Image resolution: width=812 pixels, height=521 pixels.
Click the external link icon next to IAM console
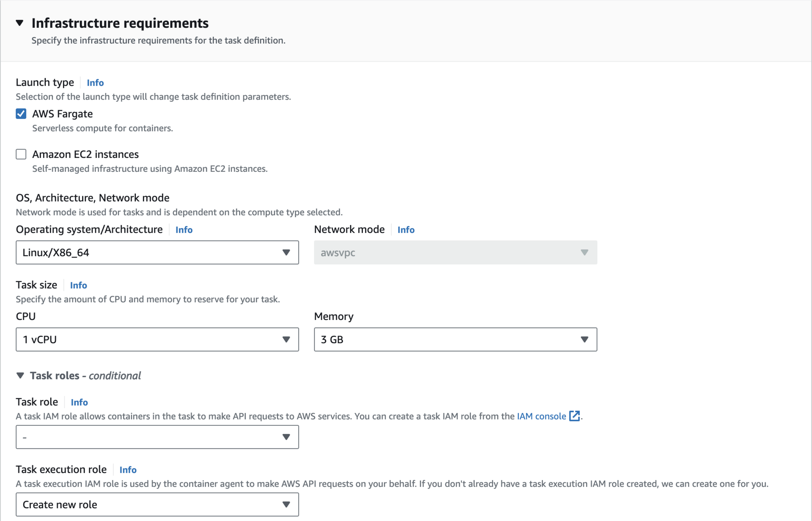click(x=574, y=416)
